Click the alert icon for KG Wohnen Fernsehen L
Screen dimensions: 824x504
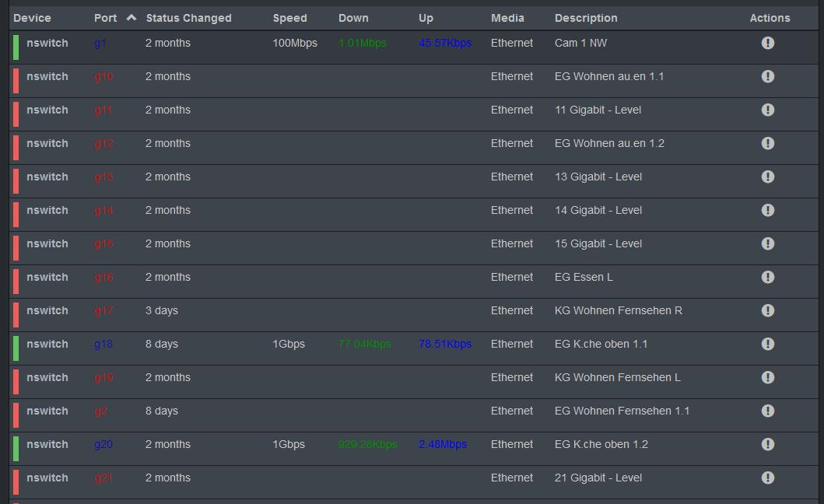tap(767, 377)
